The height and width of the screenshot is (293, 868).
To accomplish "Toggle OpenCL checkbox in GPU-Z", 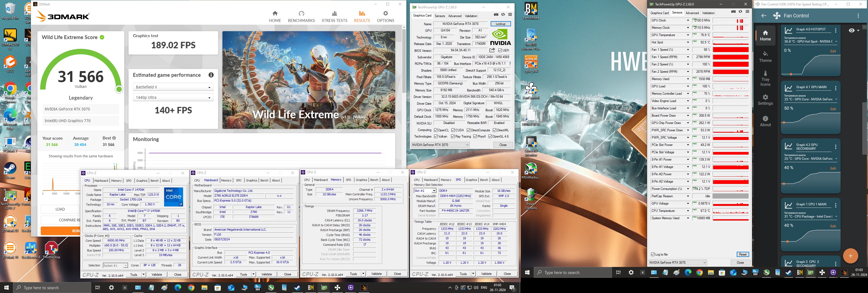I will pos(436,130).
